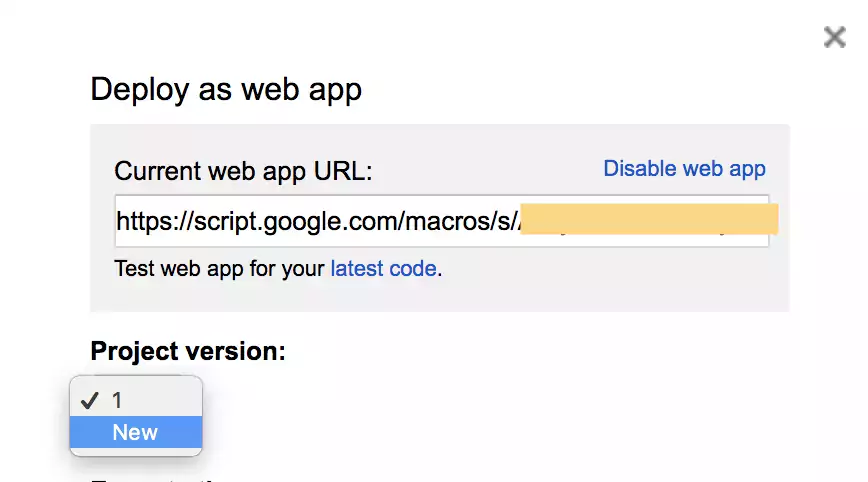Click the word 'version:' in the label

(x=243, y=351)
